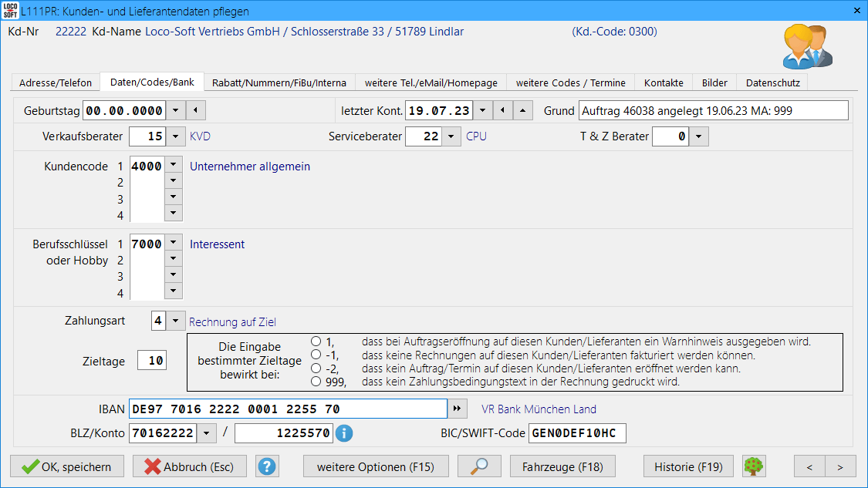Image resolution: width=868 pixels, height=488 pixels.
Task: Open the Datenschutz tab
Action: pyautogui.click(x=772, y=82)
